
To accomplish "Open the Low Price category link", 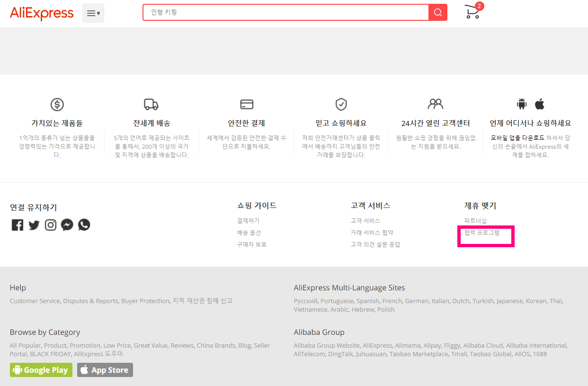I will coord(116,345).
